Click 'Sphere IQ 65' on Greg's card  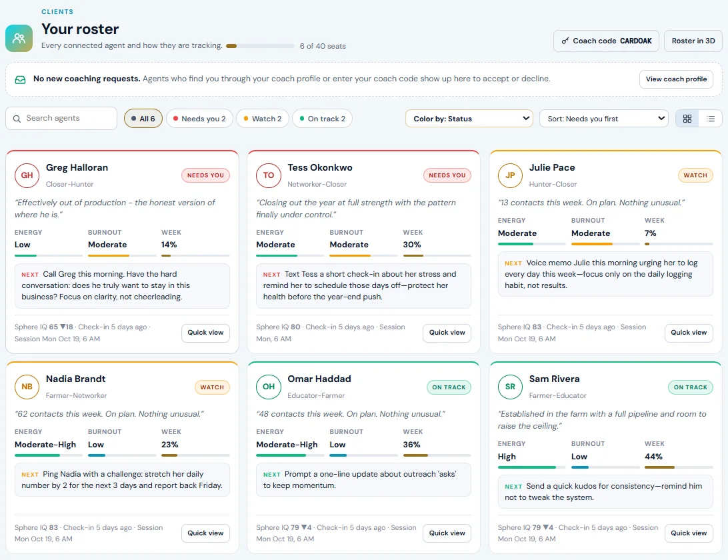pos(36,327)
